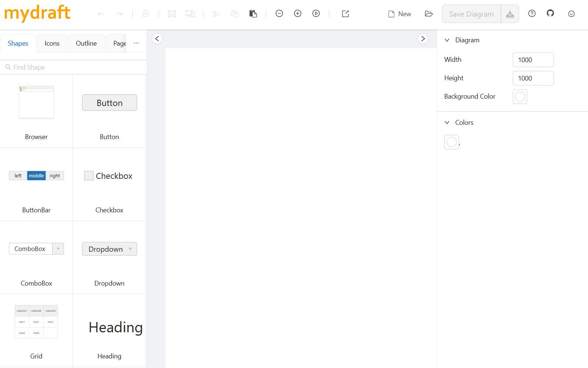
Task: Focus the Find Shape search field
Action: click(x=73, y=67)
